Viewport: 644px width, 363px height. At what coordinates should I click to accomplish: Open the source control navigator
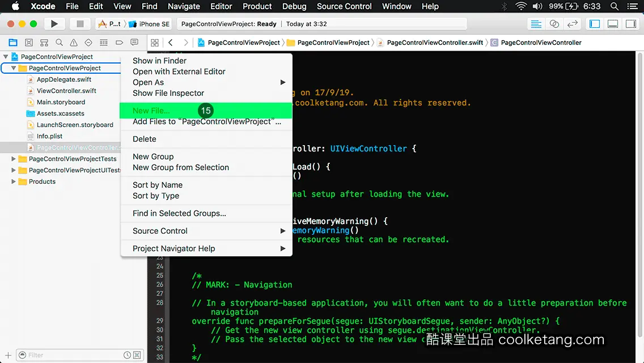(29, 43)
